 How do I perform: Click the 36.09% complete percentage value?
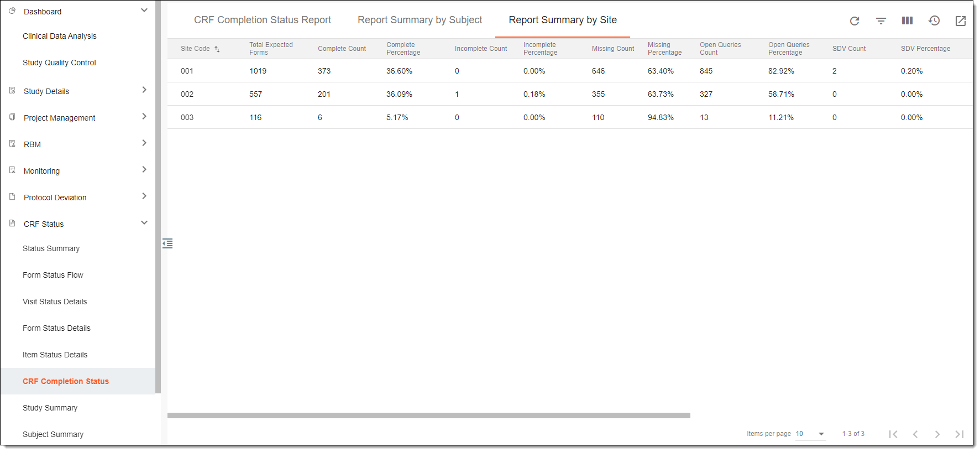click(x=399, y=94)
